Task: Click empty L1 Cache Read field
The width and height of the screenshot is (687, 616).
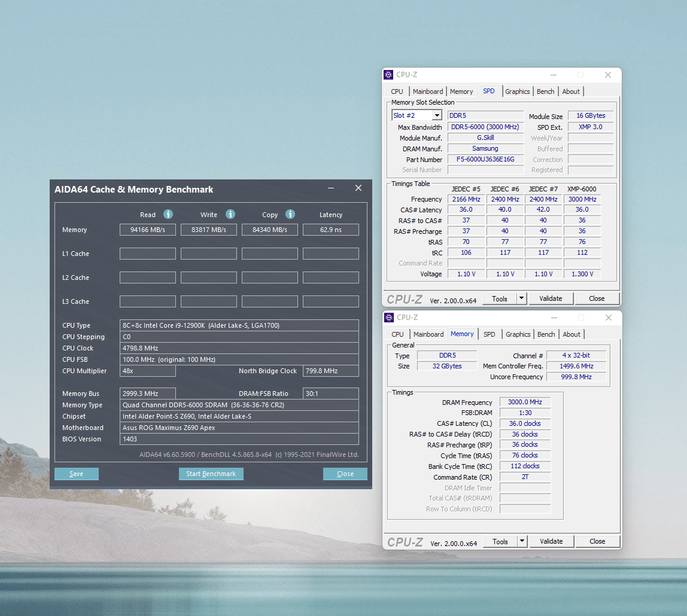Action: point(148,254)
